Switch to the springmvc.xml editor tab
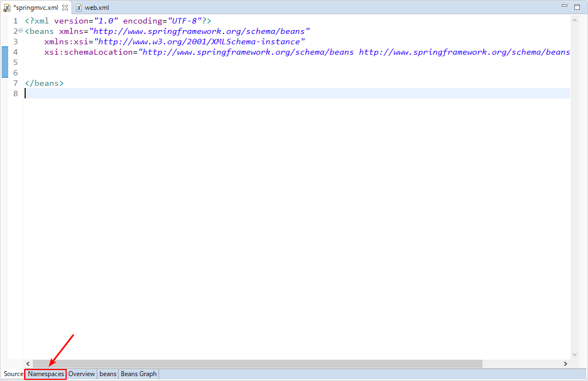The image size is (588, 381). click(x=36, y=8)
